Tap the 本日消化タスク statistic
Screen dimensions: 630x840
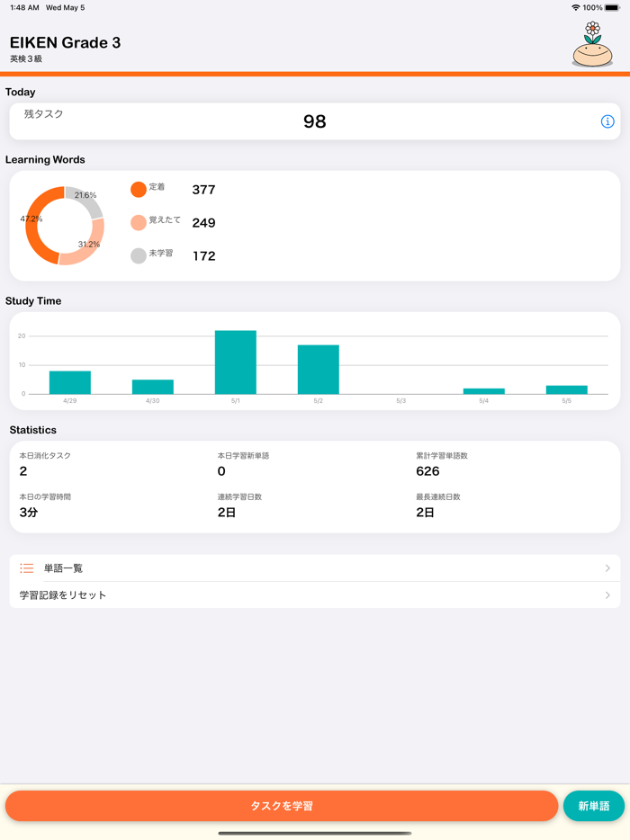pyautogui.click(x=45, y=464)
